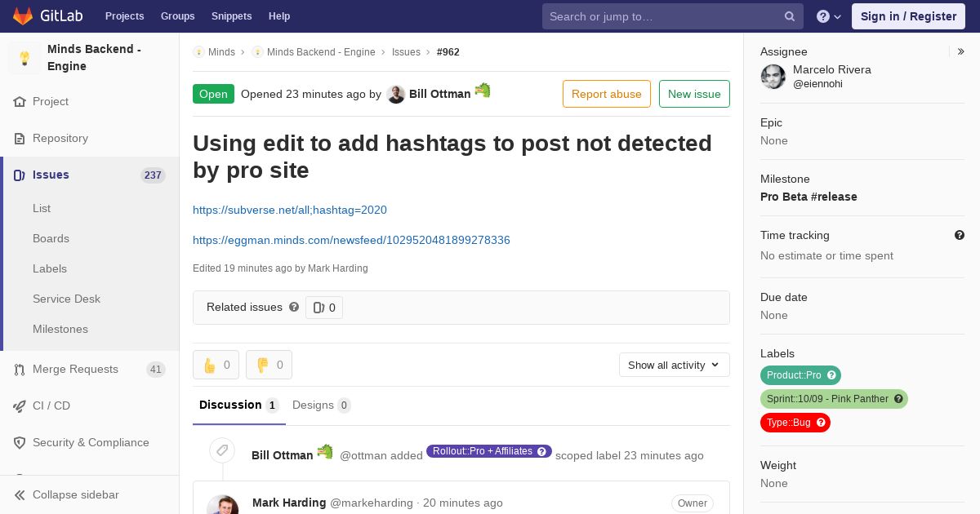The width and height of the screenshot is (980, 514).
Task: Click Marcelo Rivera's assignee avatar
Action: click(x=773, y=77)
